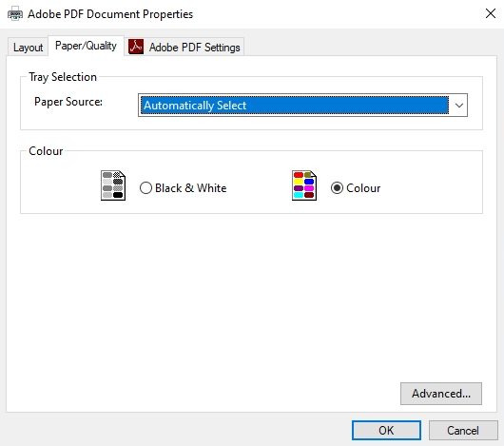Dismiss dialog with Cancel button

[x=463, y=430]
